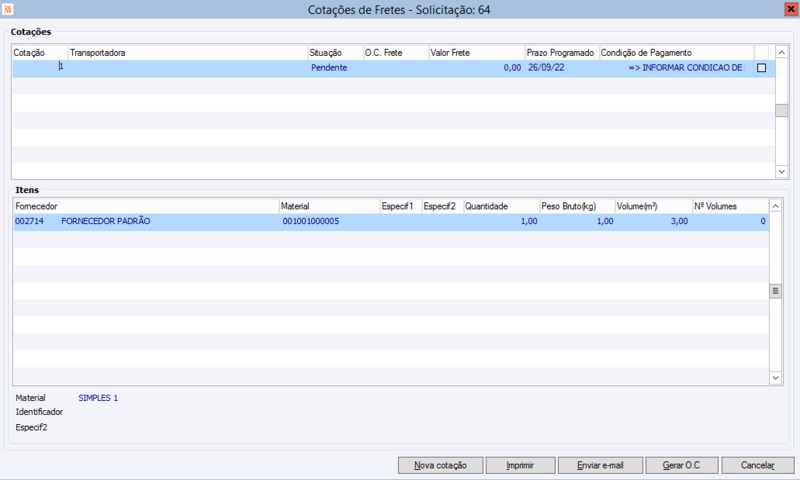This screenshot has height=480, width=800.
Task: Click the Peso Bruto(kg) column header
Action: click(577, 206)
